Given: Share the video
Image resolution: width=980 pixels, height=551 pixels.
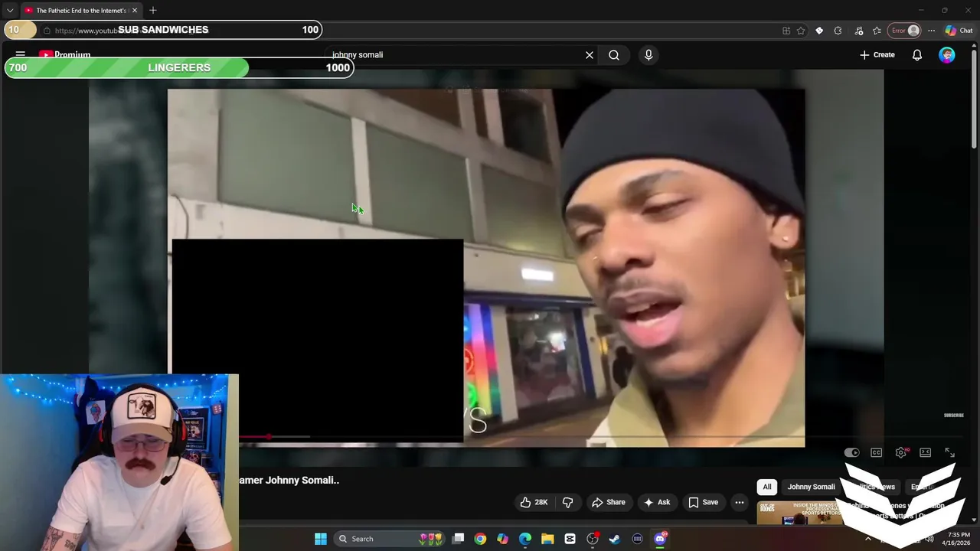Looking at the screenshot, I should [609, 502].
